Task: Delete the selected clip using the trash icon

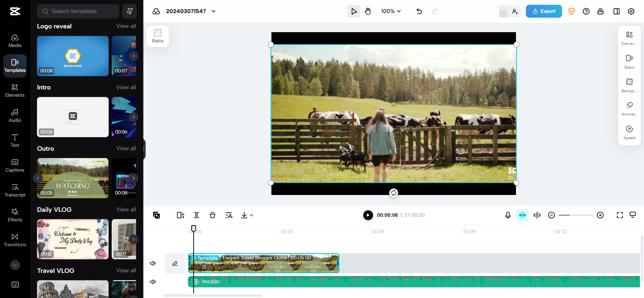Action: pos(212,215)
